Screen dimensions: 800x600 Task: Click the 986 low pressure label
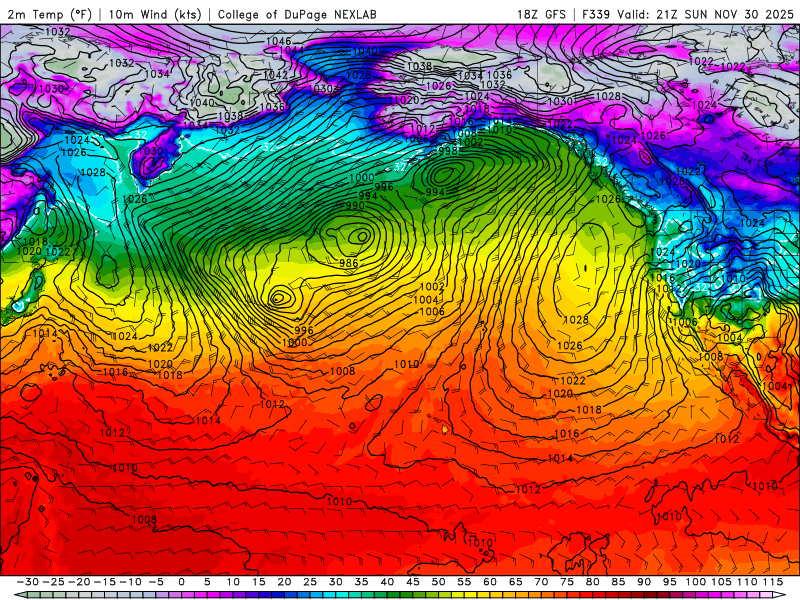(348, 263)
